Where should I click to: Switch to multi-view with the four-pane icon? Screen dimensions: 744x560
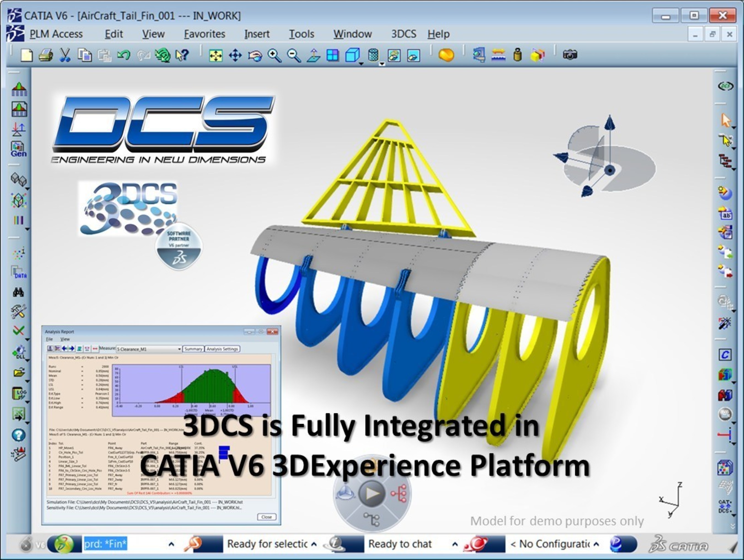tap(333, 55)
